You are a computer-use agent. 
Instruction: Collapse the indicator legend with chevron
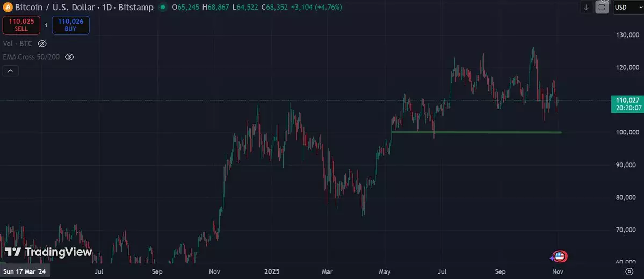coord(10,70)
